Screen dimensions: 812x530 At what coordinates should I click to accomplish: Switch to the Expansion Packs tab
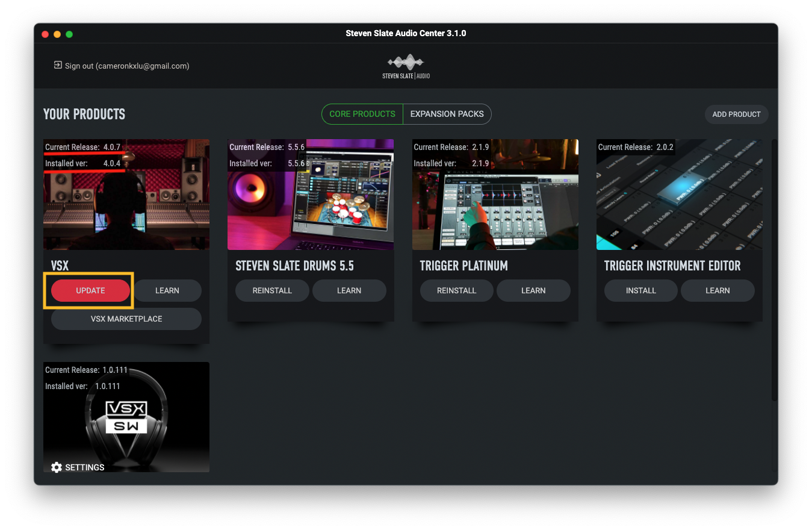tap(447, 114)
